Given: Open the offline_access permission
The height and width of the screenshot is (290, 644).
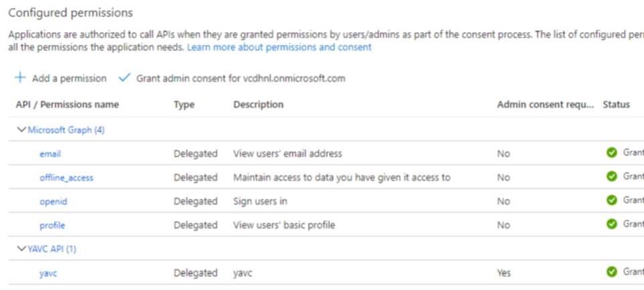Looking at the screenshot, I should pyautogui.click(x=66, y=178).
